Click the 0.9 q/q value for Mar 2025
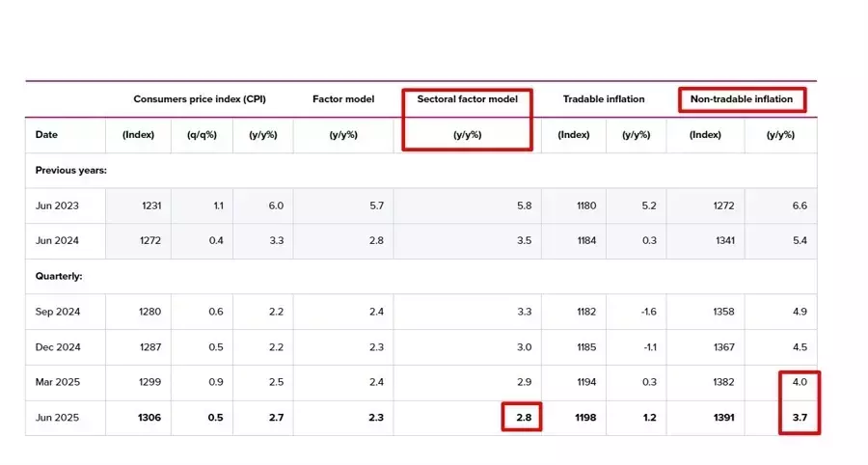This screenshot has height=465, width=868. [x=216, y=382]
